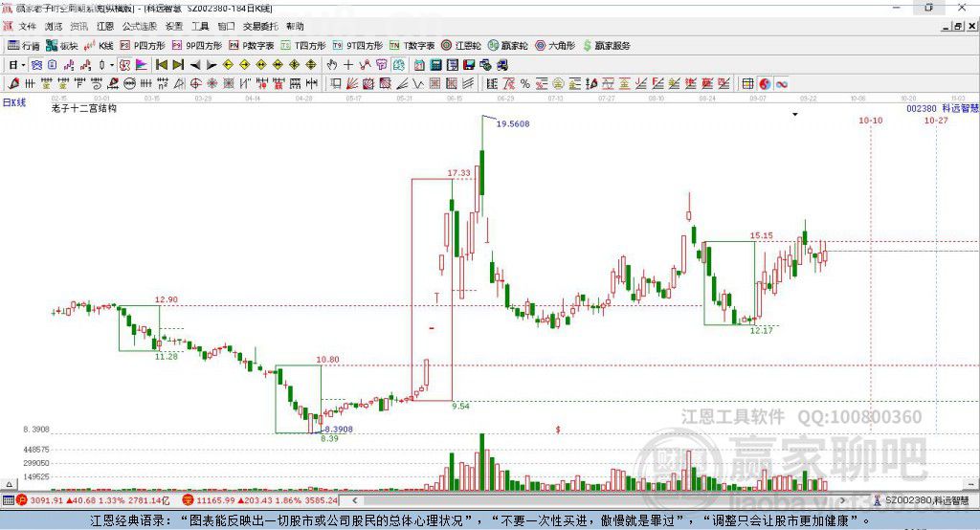Jump to last bar icon
The height and width of the screenshot is (530, 980).
pyautogui.click(x=178, y=65)
